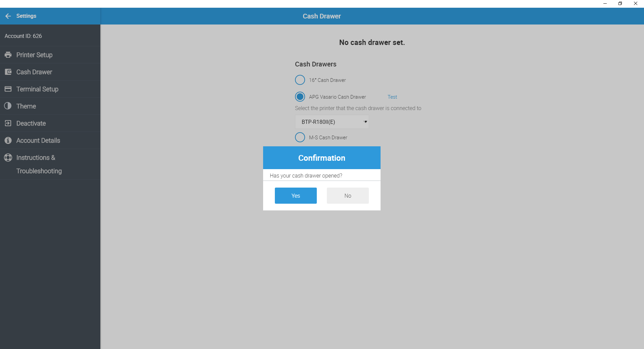Click the printer icon beside Printer Setup

(8, 55)
